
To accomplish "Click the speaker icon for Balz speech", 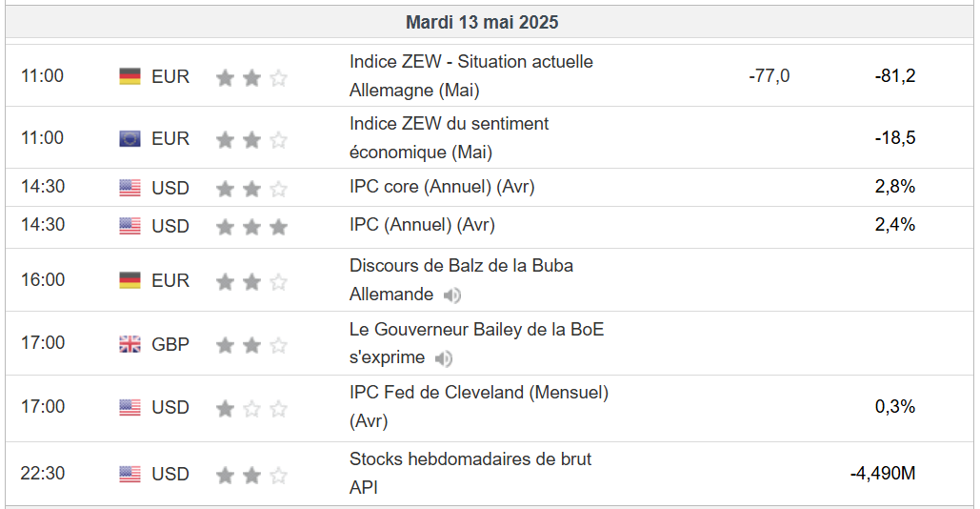I will (452, 295).
